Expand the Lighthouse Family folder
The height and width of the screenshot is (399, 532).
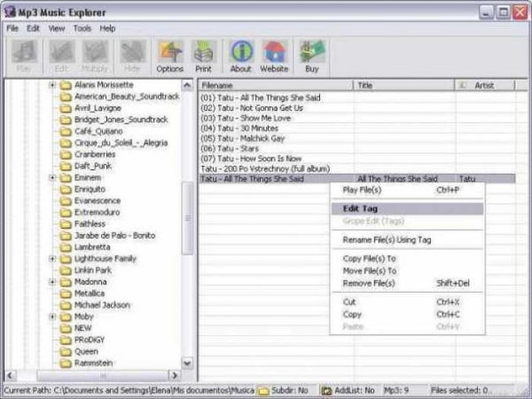coord(52,258)
